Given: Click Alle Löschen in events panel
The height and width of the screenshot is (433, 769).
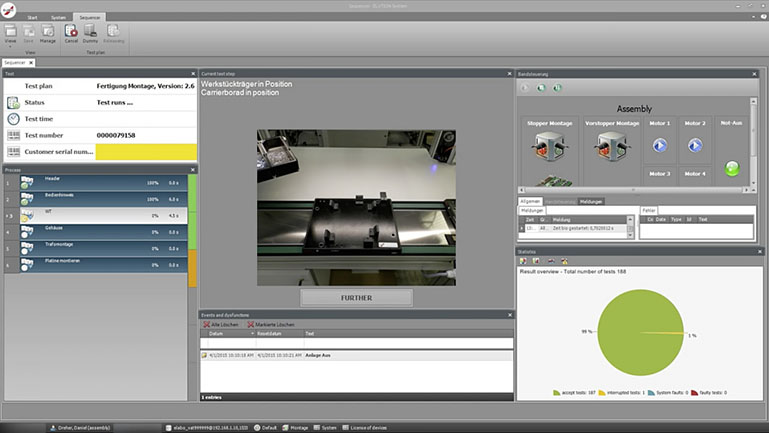Looking at the screenshot, I should pyautogui.click(x=223, y=324).
